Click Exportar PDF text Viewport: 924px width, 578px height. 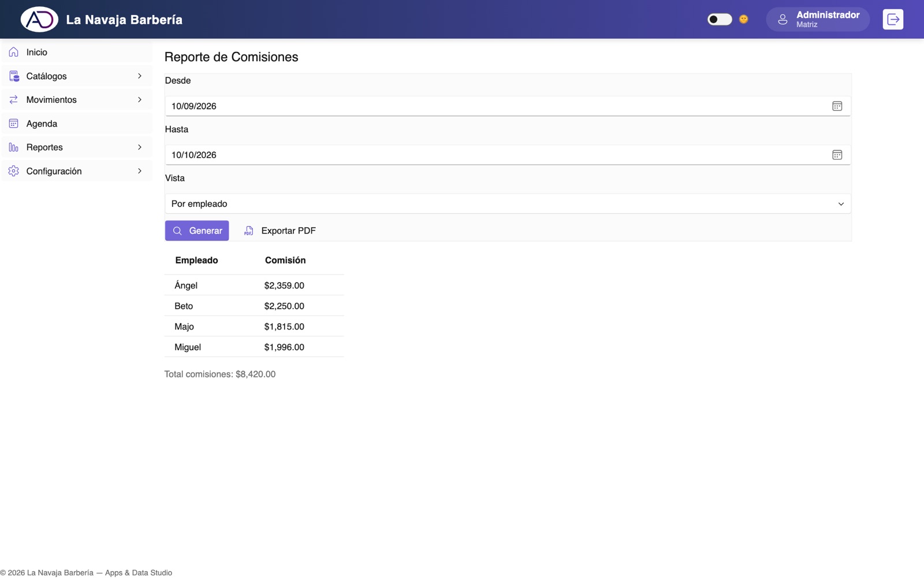tap(288, 231)
